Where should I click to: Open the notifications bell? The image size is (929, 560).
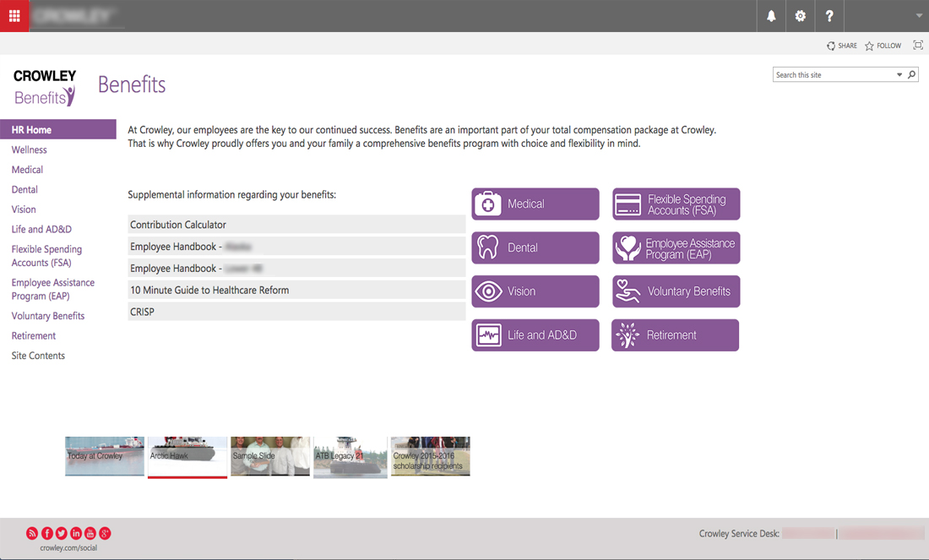pos(771,16)
